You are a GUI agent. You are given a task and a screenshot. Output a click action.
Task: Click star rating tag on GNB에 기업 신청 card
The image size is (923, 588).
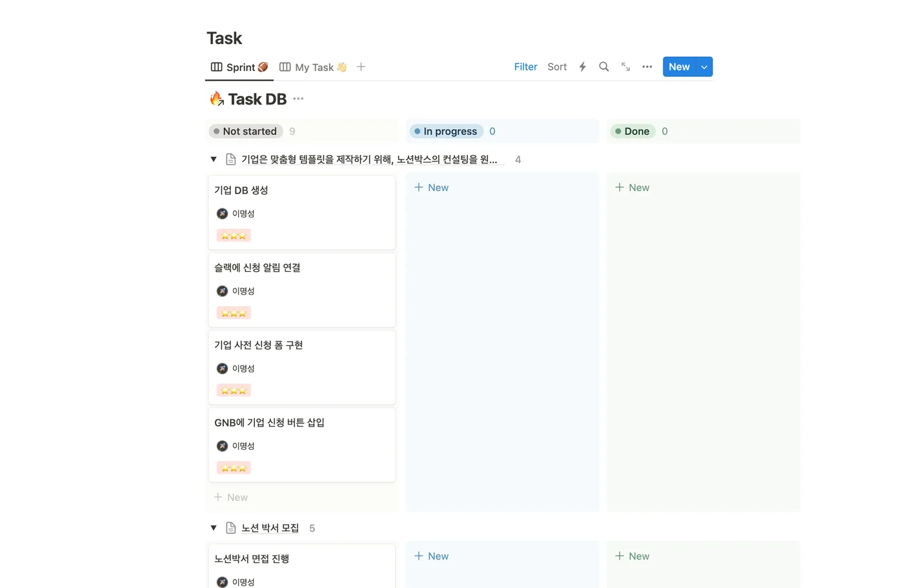(x=234, y=468)
